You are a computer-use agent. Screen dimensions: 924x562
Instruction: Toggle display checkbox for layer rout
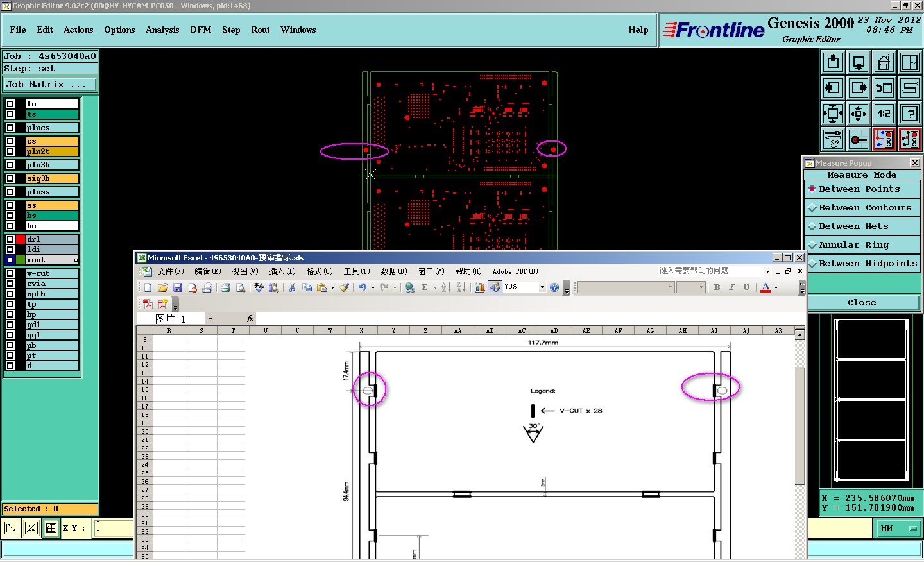10,260
